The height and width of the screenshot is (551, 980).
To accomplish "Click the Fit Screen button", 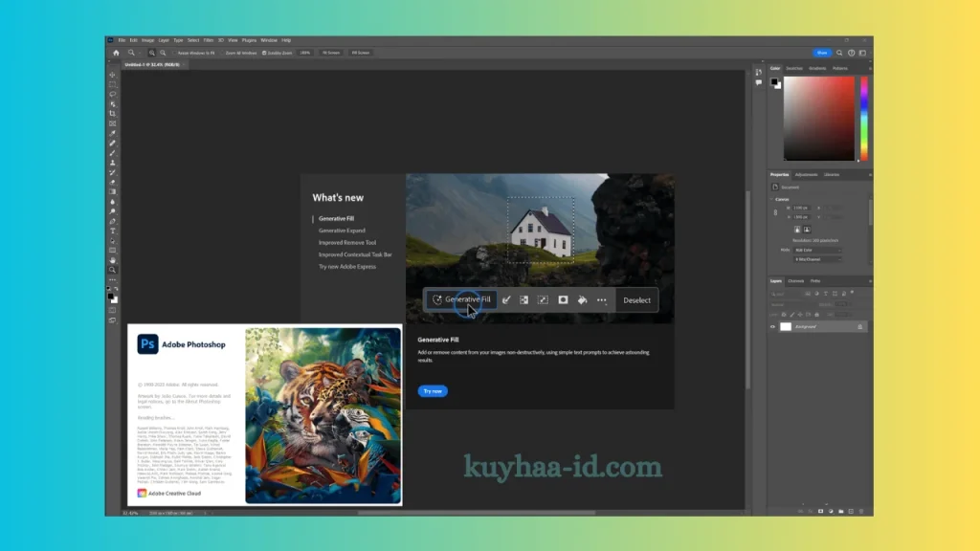I will (x=331, y=54).
